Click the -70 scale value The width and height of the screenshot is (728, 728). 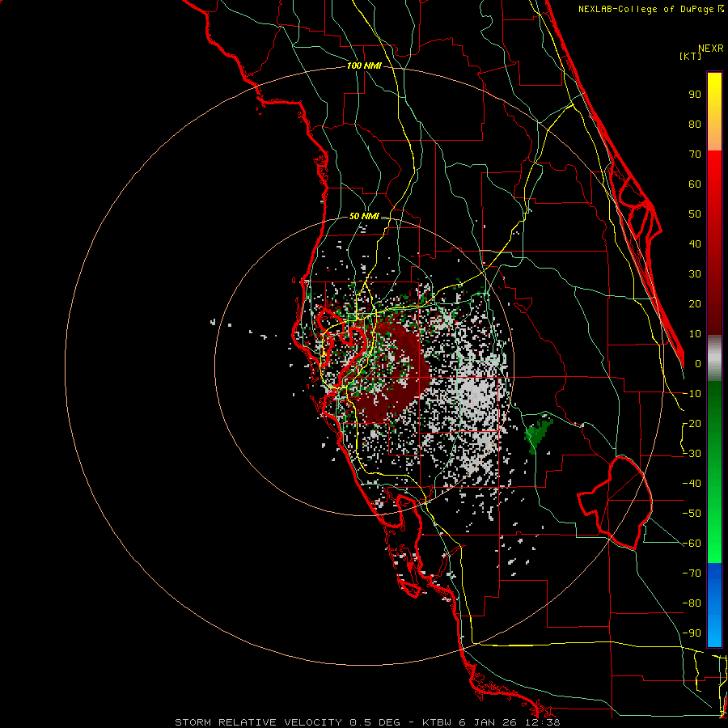click(692, 574)
